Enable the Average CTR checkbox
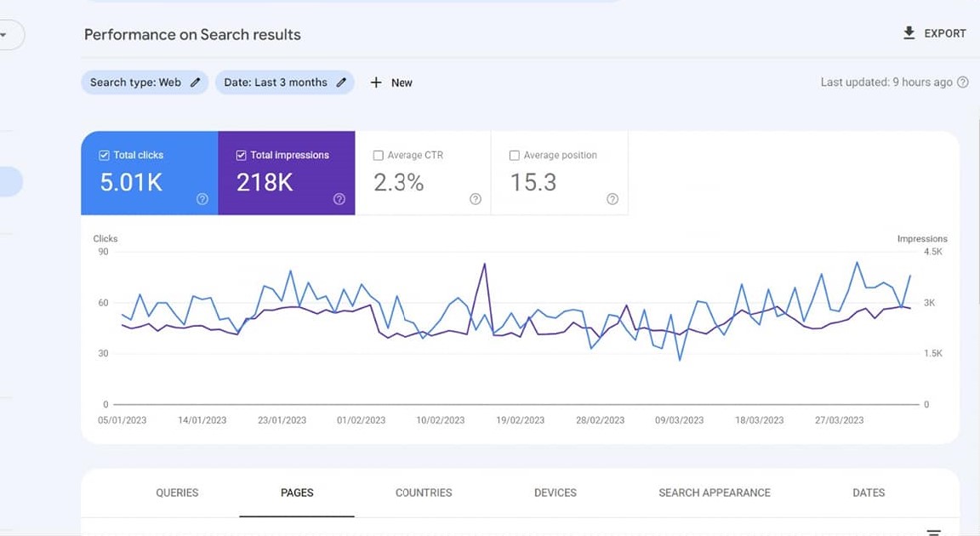Viewport: 980px width, 536px height. (378, 155)
